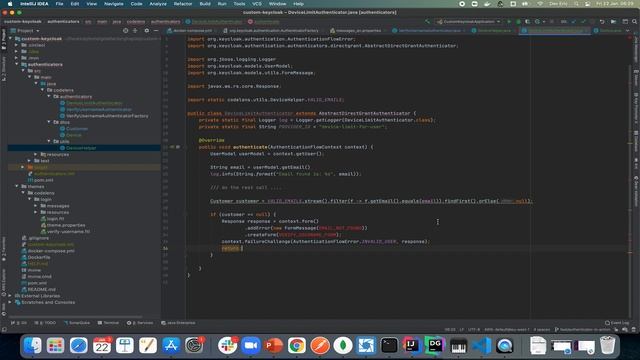This screenshot has height=360, width=640.
Task: Open Slack from the Dock
Action: point(227,346)
